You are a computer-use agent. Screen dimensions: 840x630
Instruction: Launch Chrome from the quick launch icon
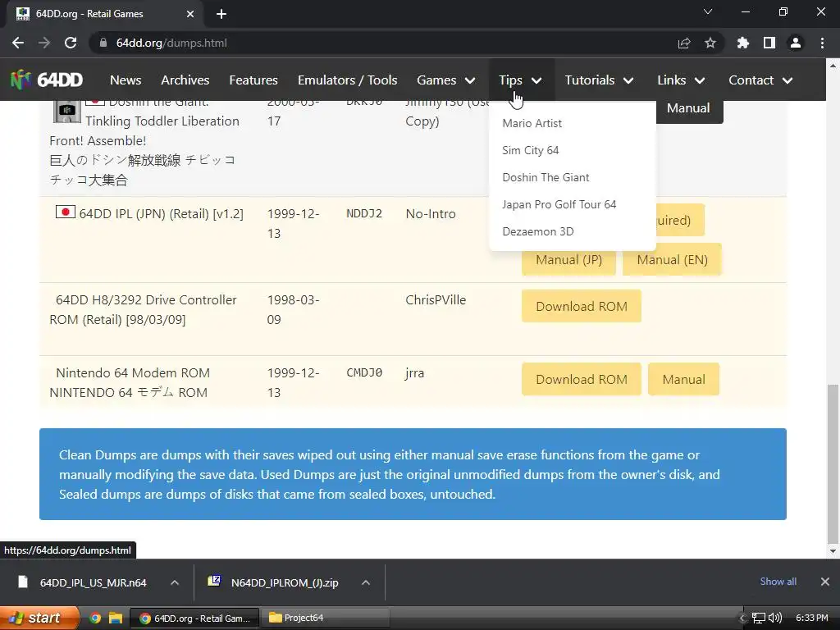point(95,618)
